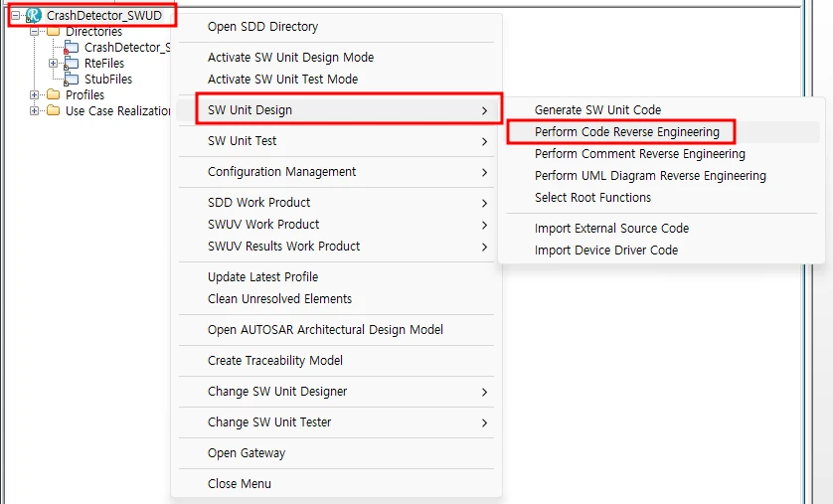Expand the Profiles tree node
The height and width of the screenshot is (504, 833).
36,95
